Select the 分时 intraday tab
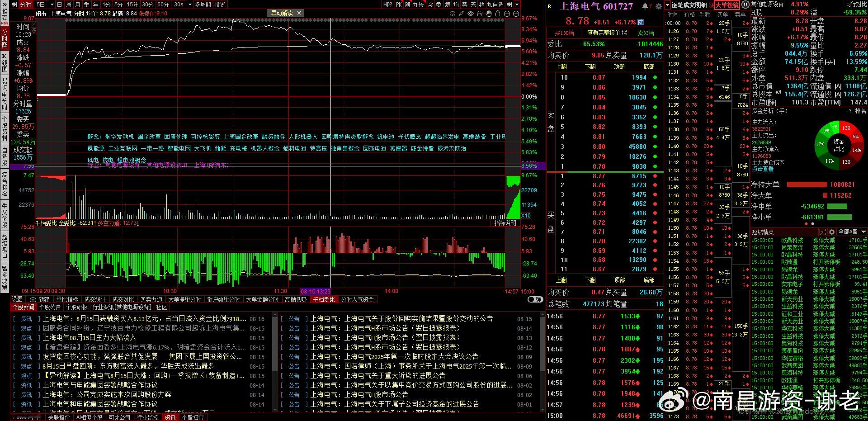This screenshot has height=421, width=868. point(25,5)
